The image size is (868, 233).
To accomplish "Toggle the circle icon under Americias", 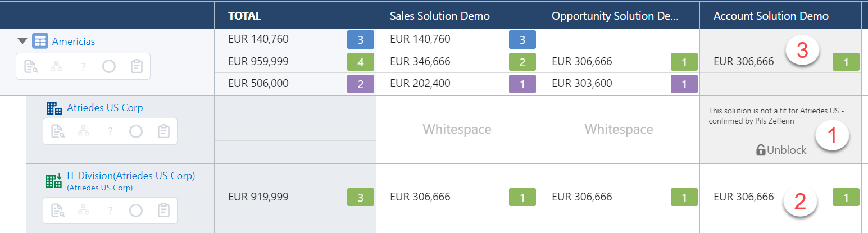I will pyautogui.click(x=110, y=66).
